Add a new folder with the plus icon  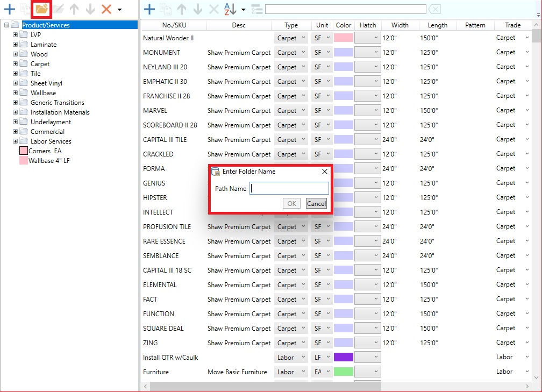coord(9,9)
